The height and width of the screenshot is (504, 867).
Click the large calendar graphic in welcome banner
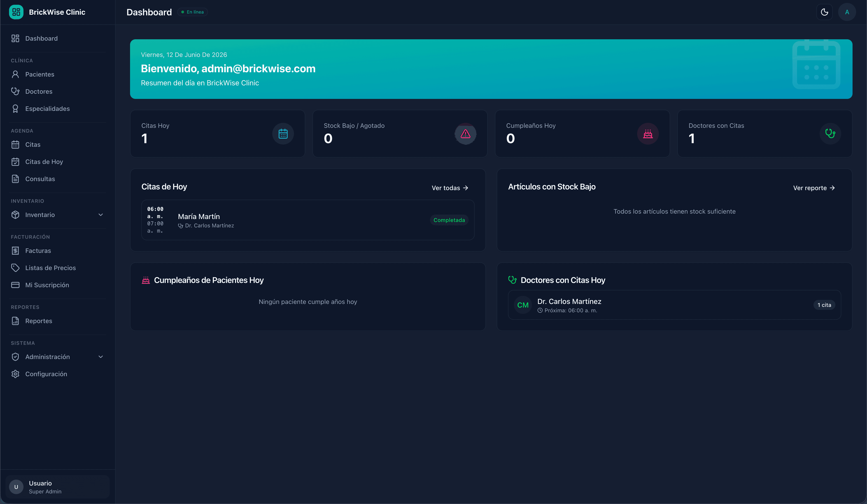tap(816, 64)
